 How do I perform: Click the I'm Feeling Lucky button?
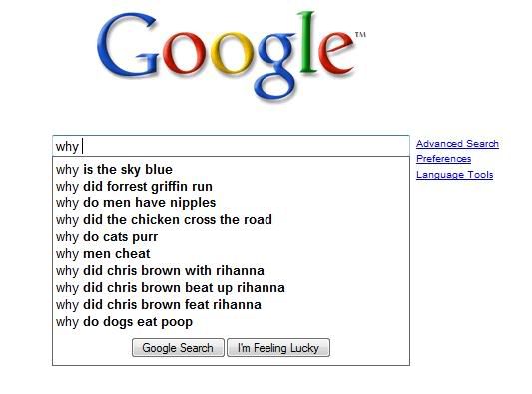(x=278, y=347)
